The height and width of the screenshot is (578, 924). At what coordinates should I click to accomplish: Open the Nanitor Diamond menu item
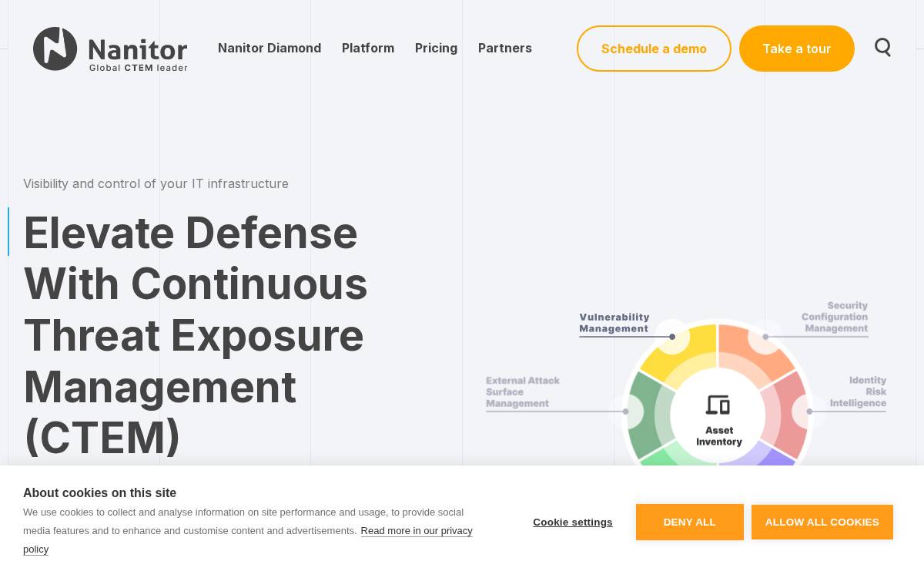pyautogui.click(x=269, y=48)
